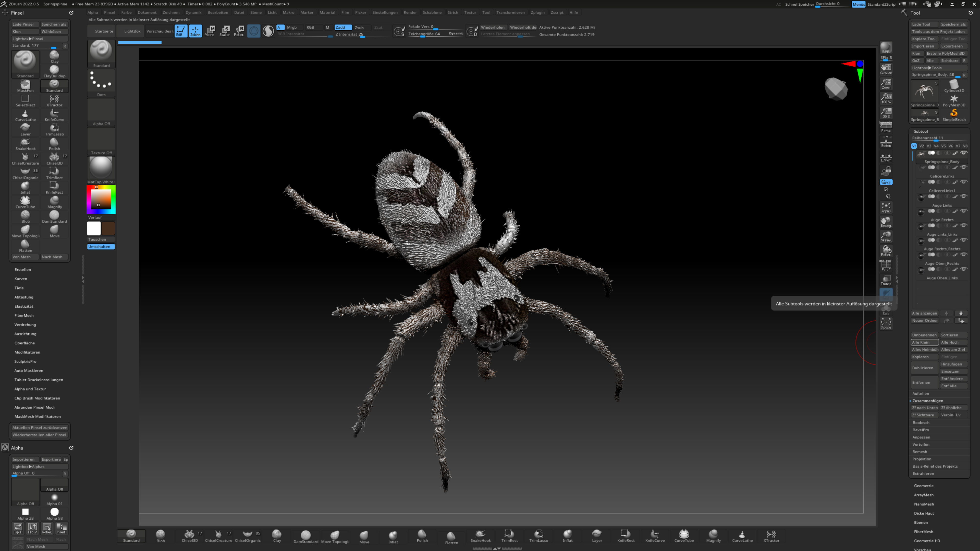Expand the Boolesch section
The image size is (980, 551).
point(921,422)
